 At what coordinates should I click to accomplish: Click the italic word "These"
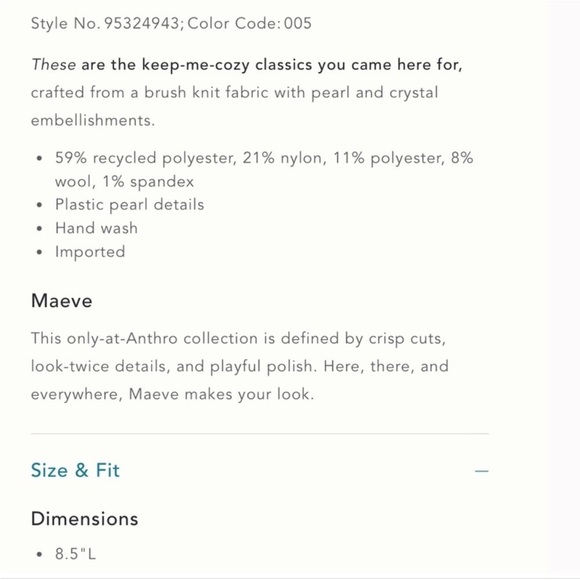point(54,64)
